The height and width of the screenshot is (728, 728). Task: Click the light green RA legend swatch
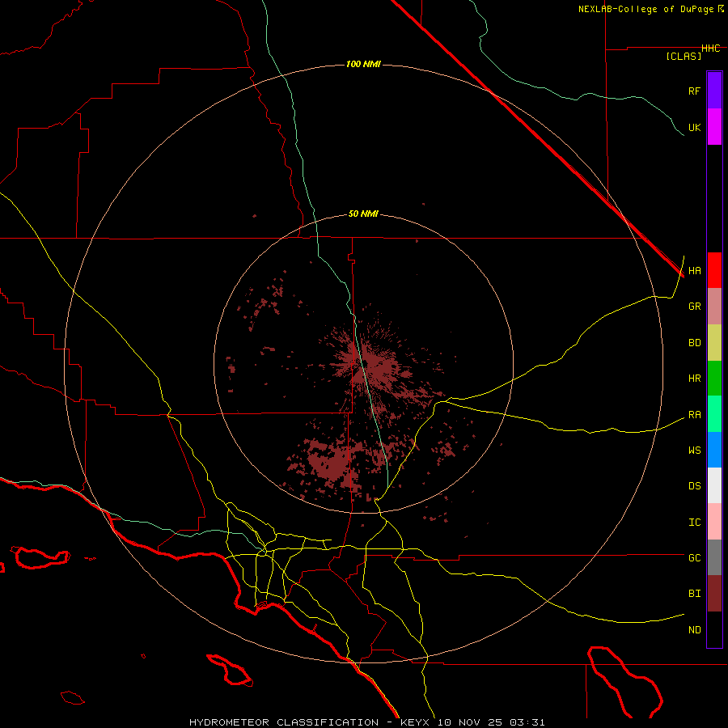click(x=714, y=414)
